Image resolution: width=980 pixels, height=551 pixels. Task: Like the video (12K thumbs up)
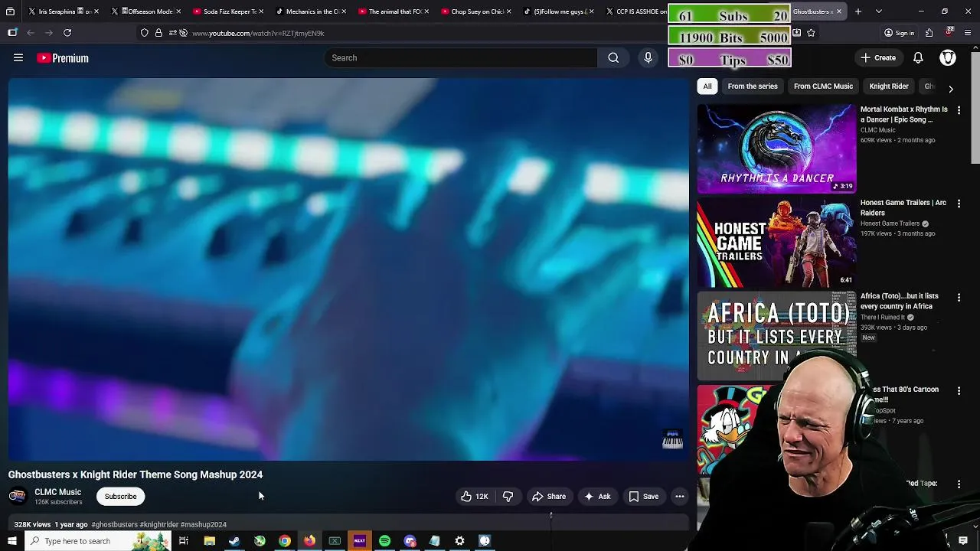click(x=475, y=497)
